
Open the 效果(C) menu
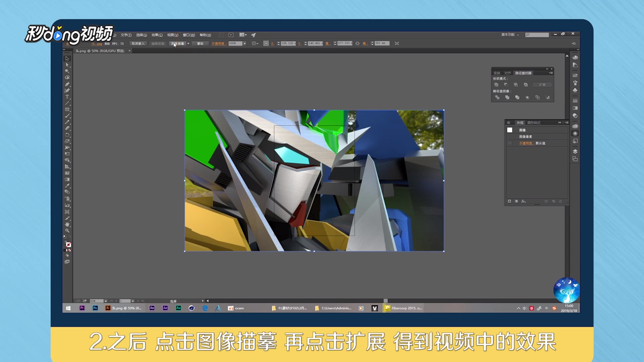(x=157, y=35)
